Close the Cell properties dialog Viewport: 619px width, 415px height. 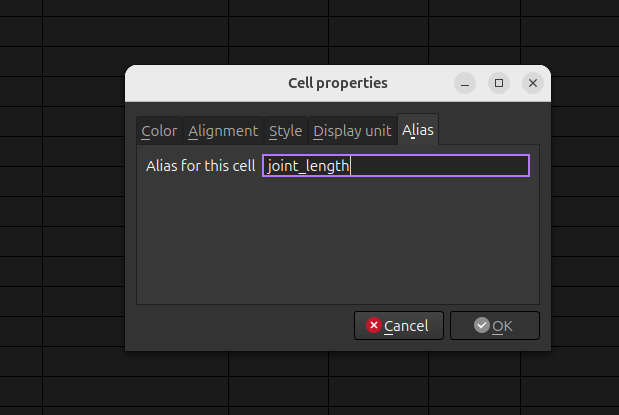pyautogui.click(x=533, y=83)
